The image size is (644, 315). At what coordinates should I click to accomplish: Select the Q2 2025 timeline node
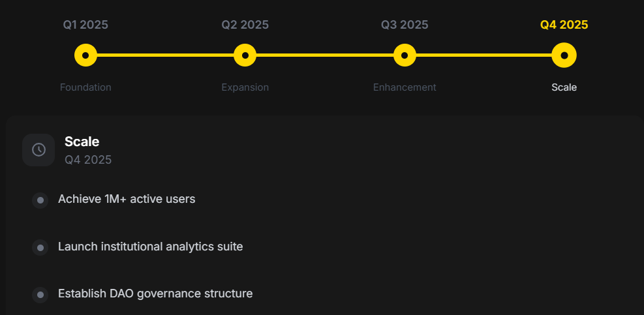tap(245, 55)
